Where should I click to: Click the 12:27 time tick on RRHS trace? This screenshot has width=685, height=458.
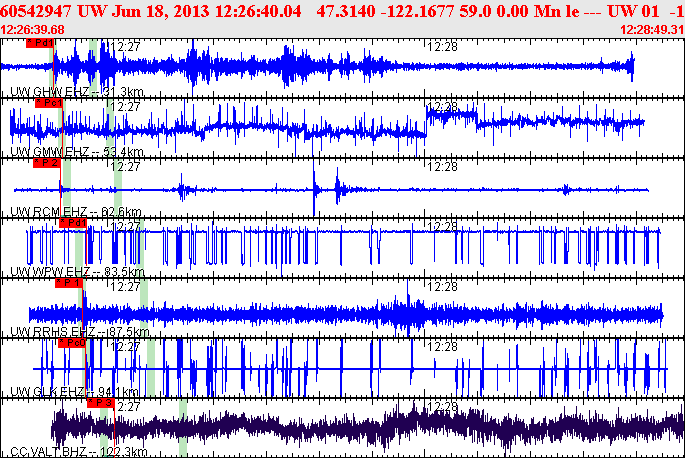click(127, 286)
